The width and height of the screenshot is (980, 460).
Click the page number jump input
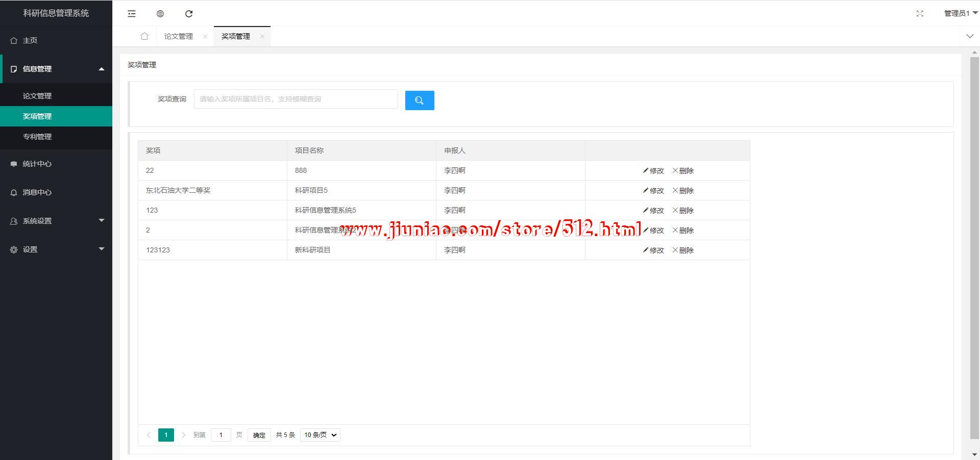coord(221,435)
